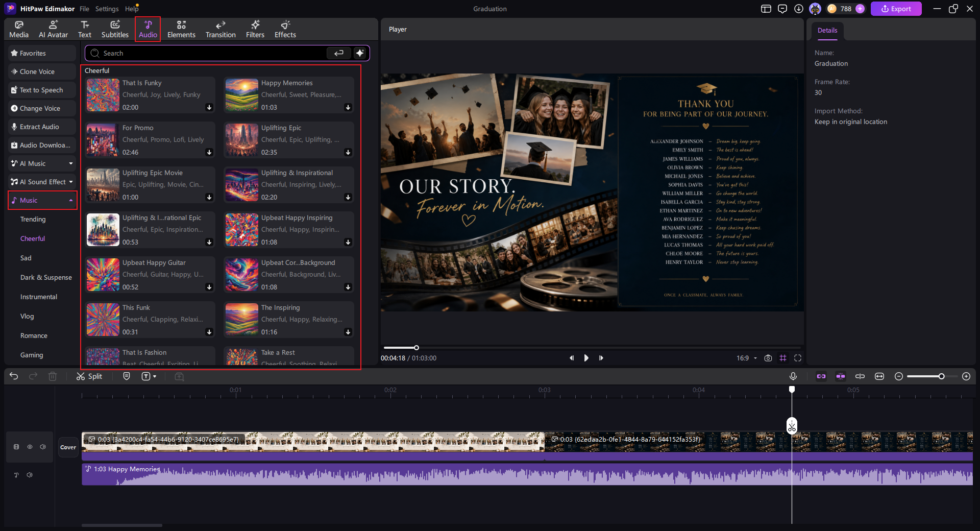
Task: Split the clip at the playhead
Action: [x=89, y=376]
